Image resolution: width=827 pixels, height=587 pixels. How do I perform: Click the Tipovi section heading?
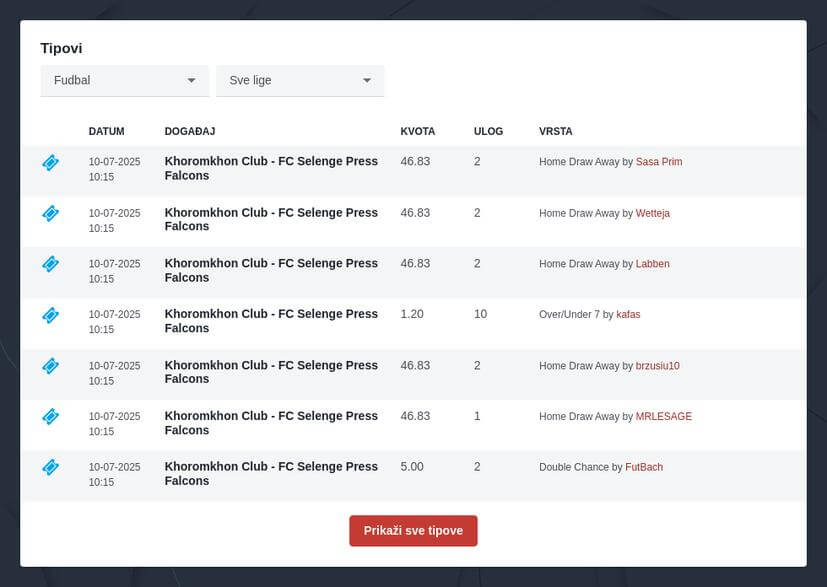(61, 48)
